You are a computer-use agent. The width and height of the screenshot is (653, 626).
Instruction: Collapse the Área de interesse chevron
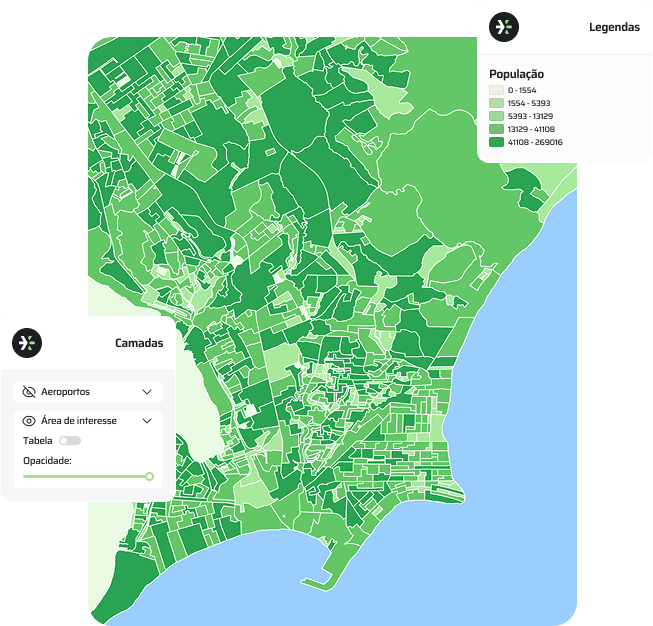(147, 421)
